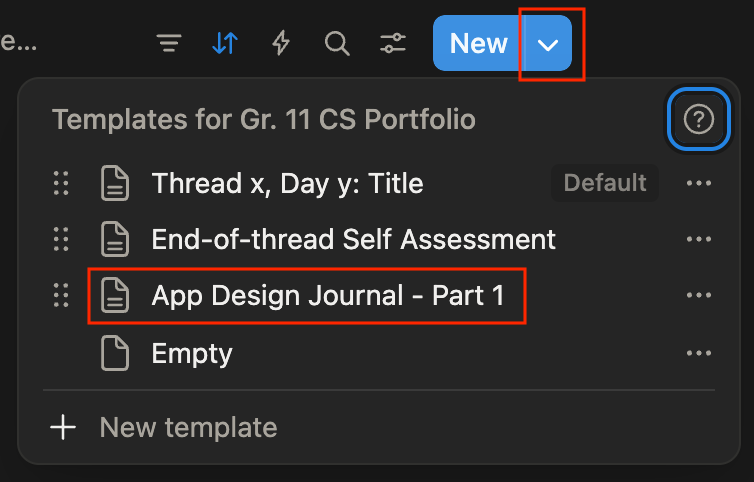Open more options for Thread x template
Screen dimensions: 754x482
[x=698, y=183]
